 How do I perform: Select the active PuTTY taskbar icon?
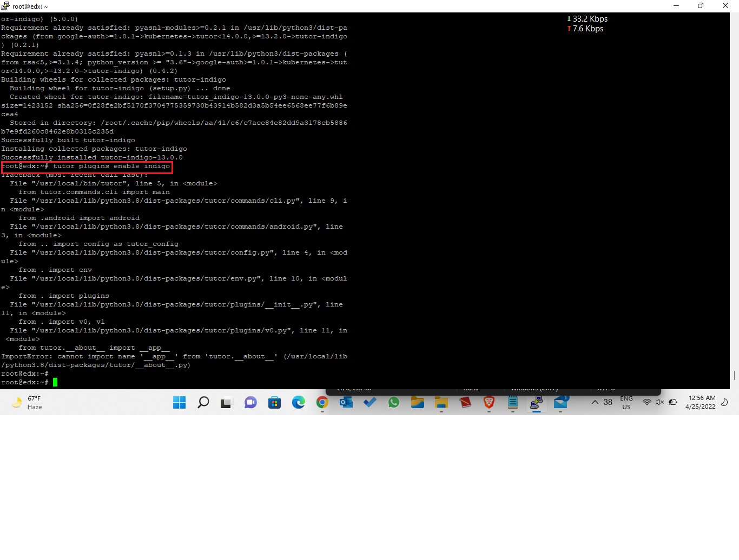537,402
